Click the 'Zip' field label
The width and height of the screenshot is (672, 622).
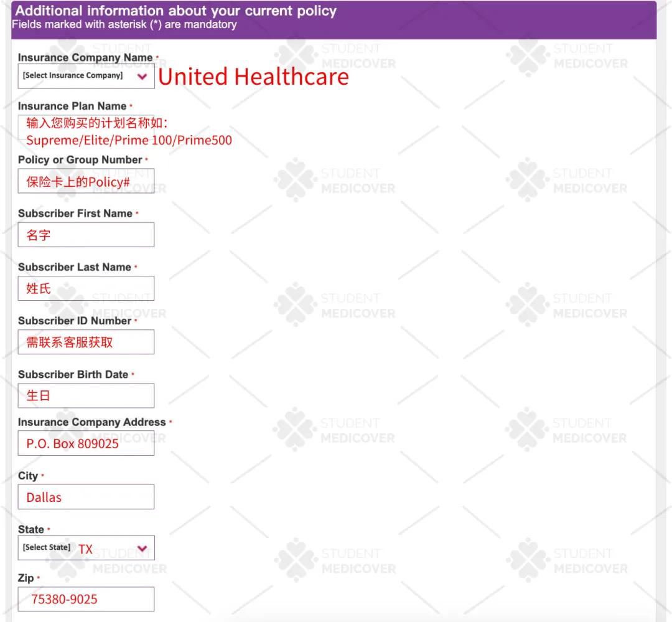[x=26, y=578]
